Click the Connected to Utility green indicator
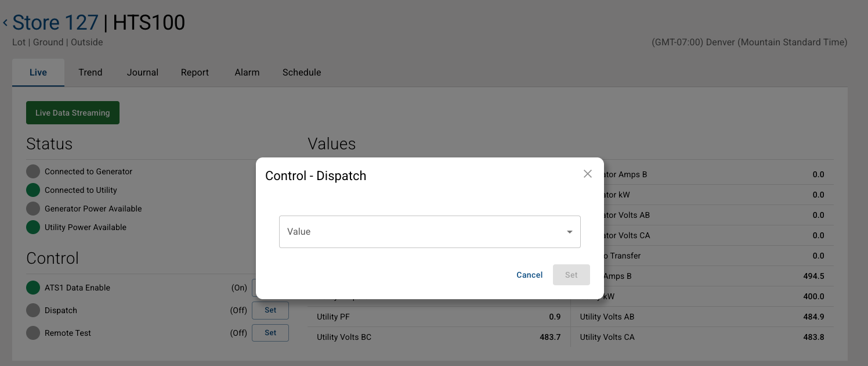868x366 pixels. (x=33, y=190)
